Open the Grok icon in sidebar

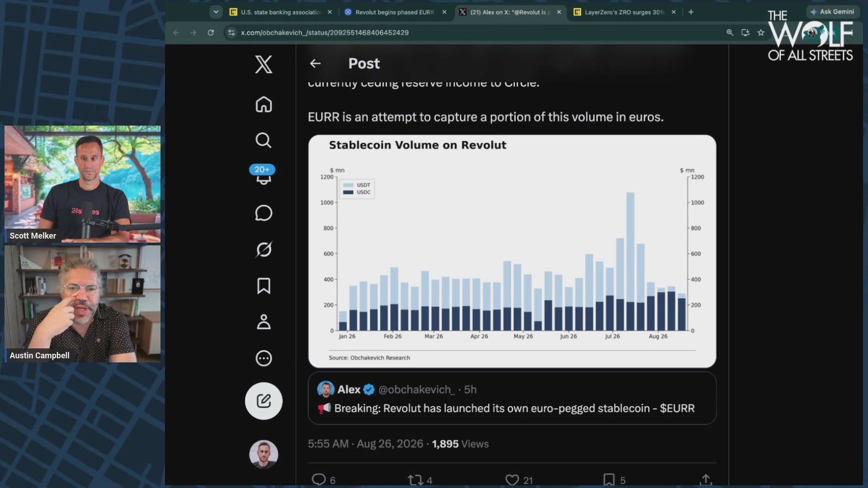click(x=264, y=249)
